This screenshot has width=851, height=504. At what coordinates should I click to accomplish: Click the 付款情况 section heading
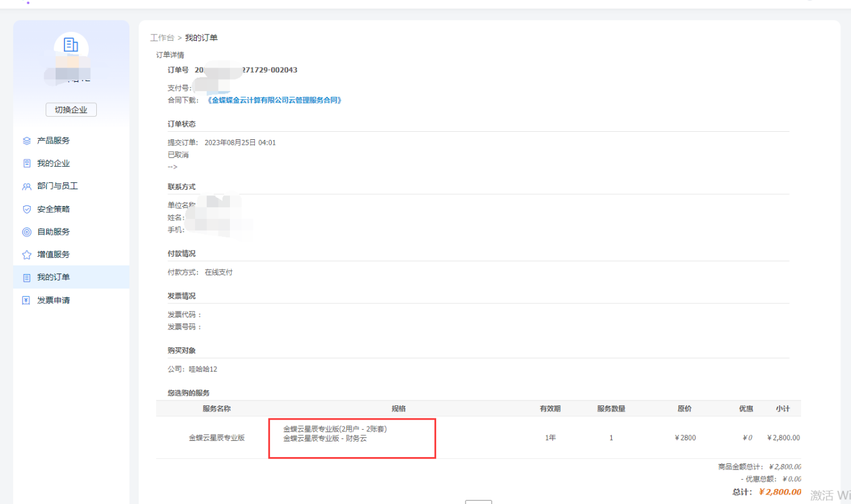[181, 254]
